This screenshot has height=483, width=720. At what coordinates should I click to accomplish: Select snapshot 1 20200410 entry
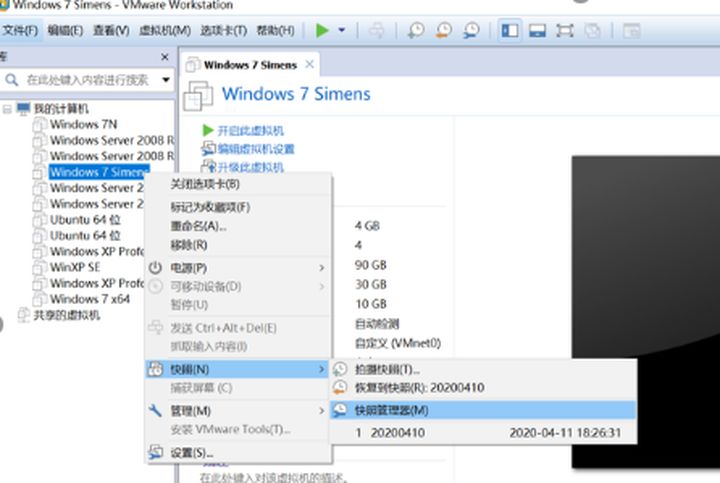click(x=483, y=432)
